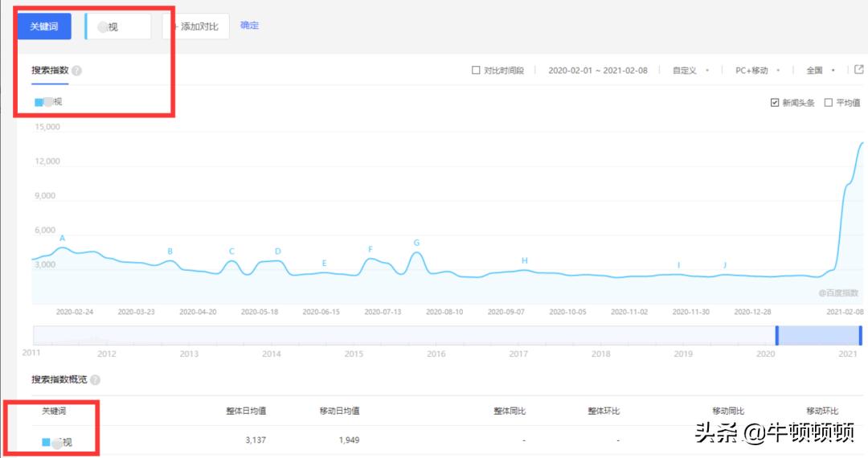Click the 移动环比 column header
Image resolution: width=868 pixels, height=458 pixels.
(x=823, y=411)
